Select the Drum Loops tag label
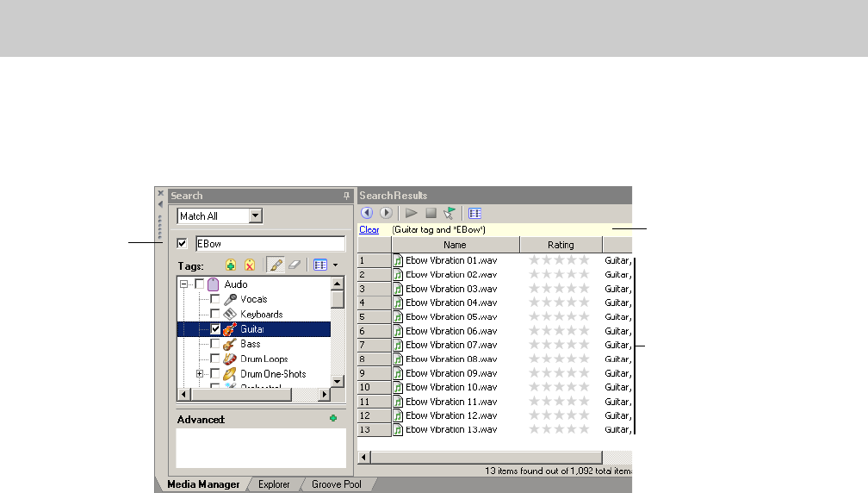The height and width of the screenshot is (493, 868). [x=264, y=359]
